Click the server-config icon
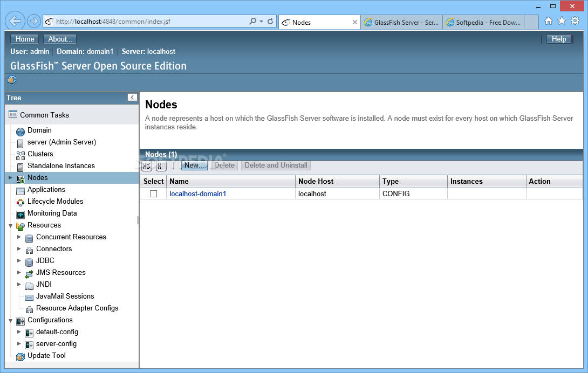Screen dimensions: 588x373 pyautogui.click(x=29, y=345)
